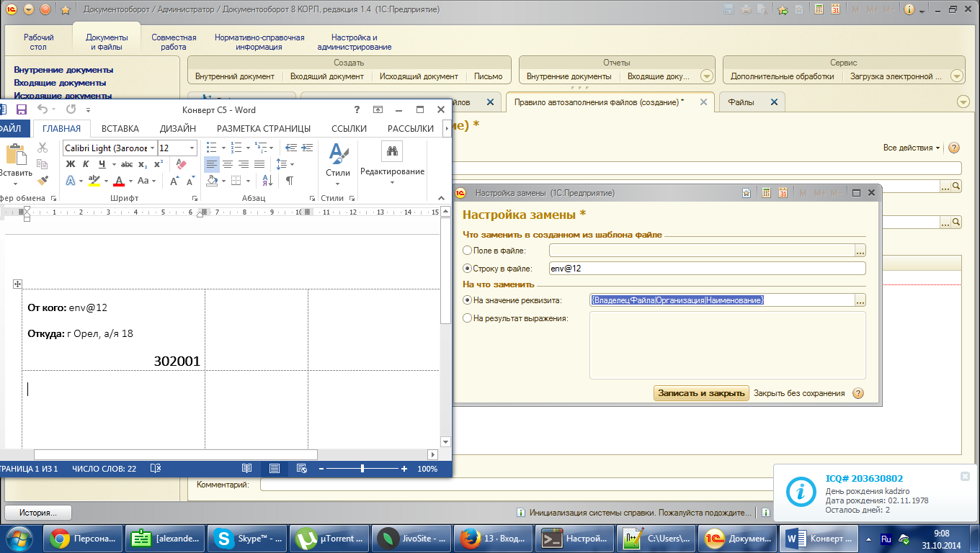Viewport: 980px width, 553px height.
Task: Show paragraph marks with the pilcrow icon
Action: point(289,181)
